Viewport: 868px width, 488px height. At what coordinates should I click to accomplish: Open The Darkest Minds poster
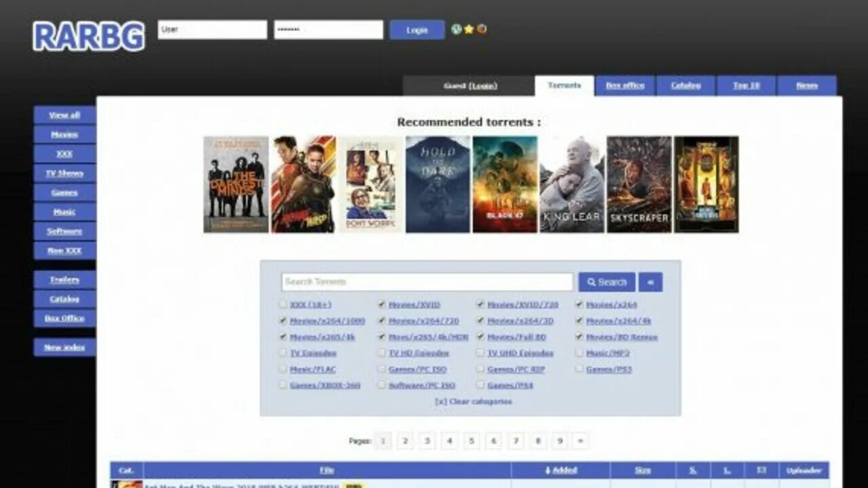236,184
